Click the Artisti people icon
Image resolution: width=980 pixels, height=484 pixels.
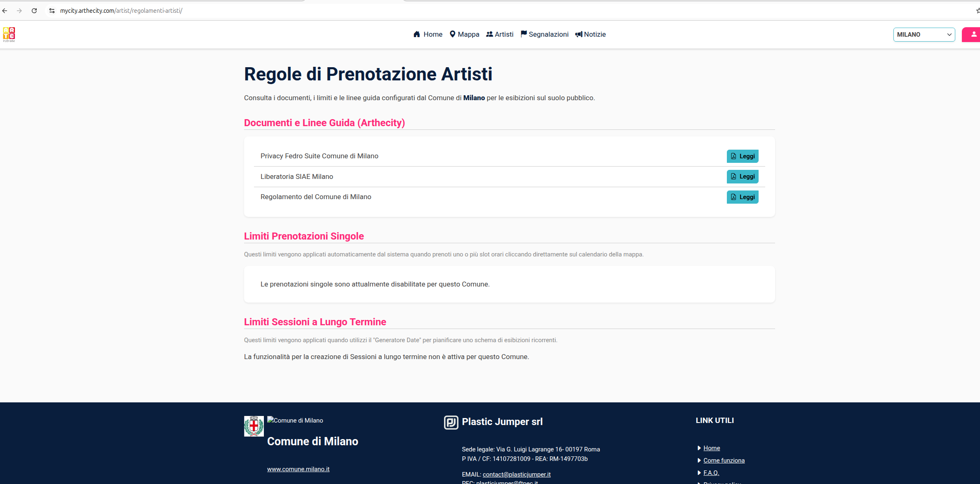[489, 34]
